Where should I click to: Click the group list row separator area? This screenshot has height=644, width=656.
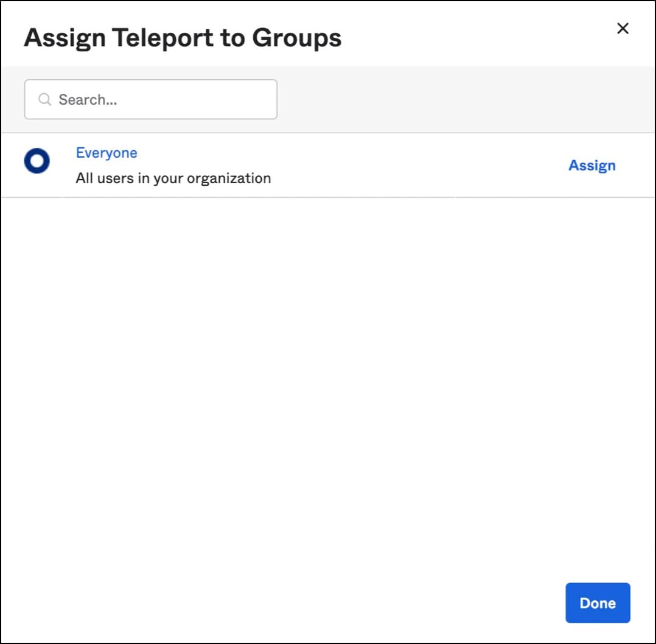point(328,197)
